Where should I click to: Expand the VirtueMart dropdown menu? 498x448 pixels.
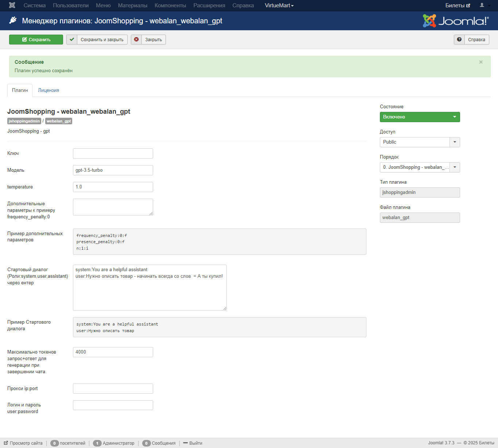279,5
